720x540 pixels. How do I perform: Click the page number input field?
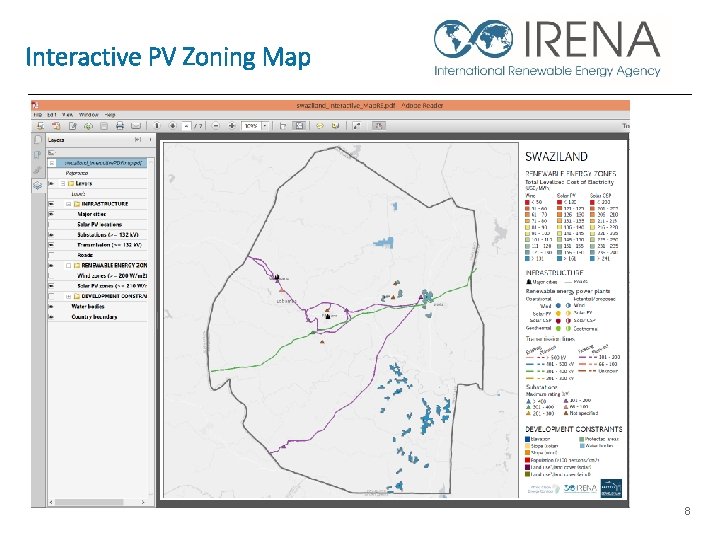[x=186, y=125]
